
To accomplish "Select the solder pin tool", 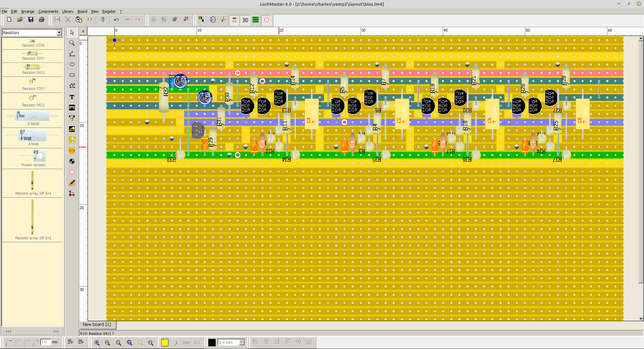I will 72,118.
